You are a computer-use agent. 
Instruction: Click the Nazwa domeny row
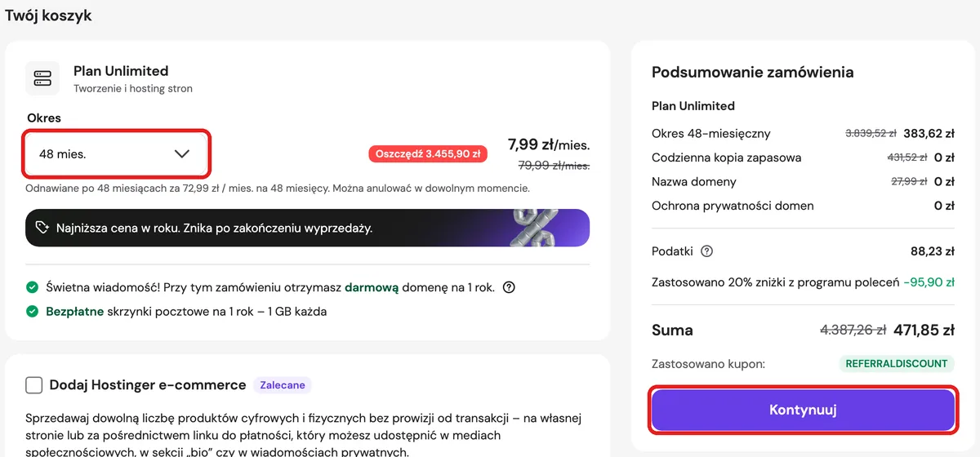803,181
